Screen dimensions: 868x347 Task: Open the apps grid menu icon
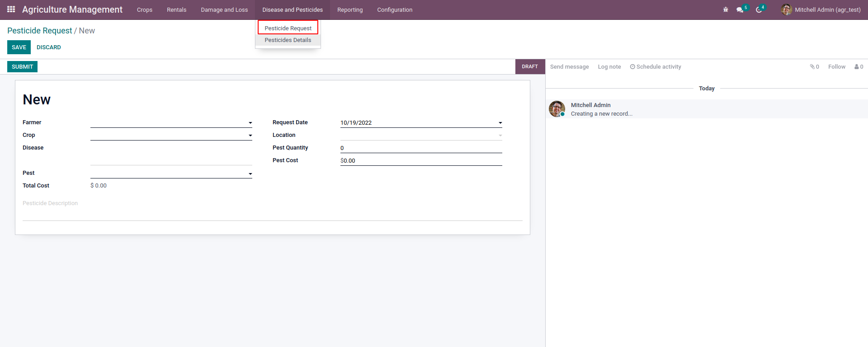tap(11, 9)
